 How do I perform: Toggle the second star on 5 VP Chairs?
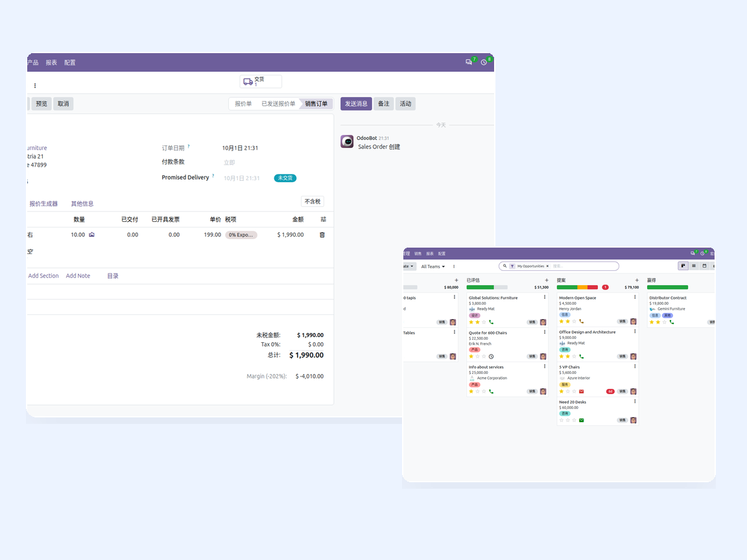567,391
